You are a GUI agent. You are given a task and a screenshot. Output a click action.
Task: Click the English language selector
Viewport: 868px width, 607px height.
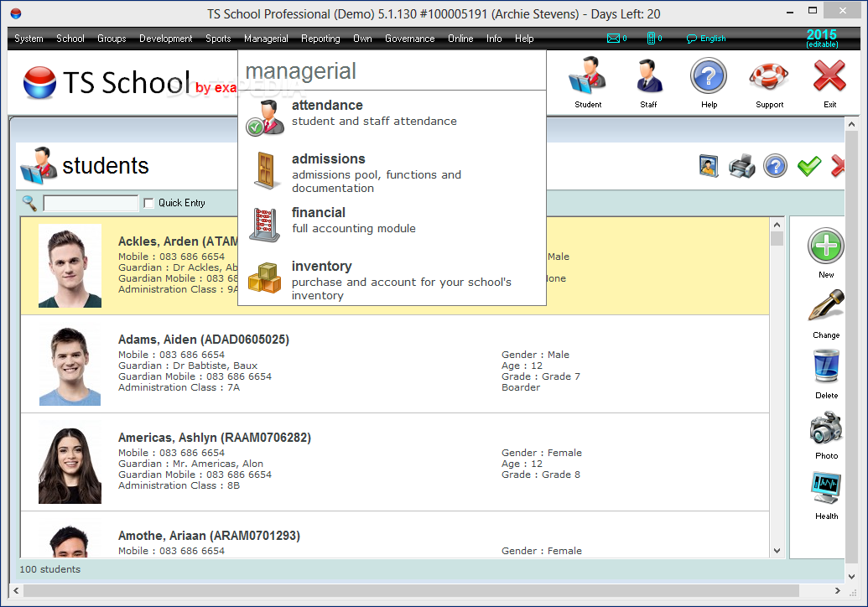706,39
